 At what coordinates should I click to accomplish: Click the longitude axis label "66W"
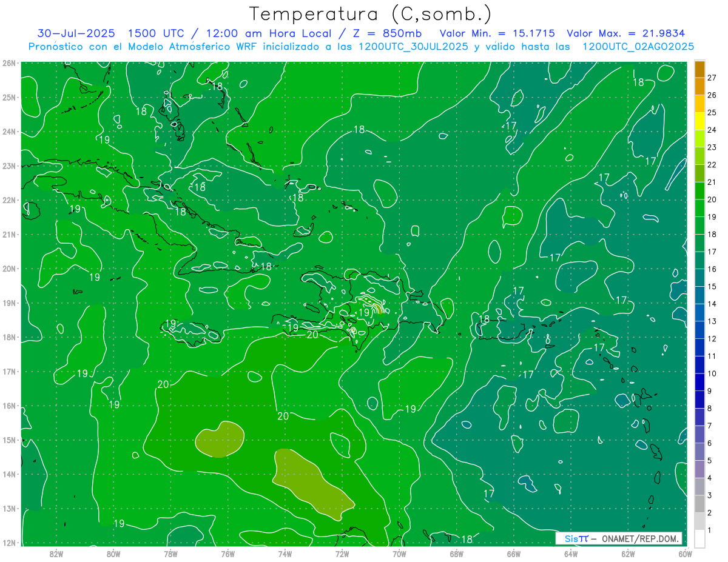click(514, 554)
